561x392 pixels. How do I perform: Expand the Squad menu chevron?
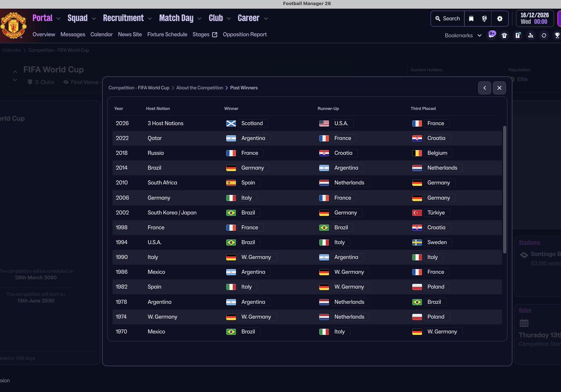point(93,19)
